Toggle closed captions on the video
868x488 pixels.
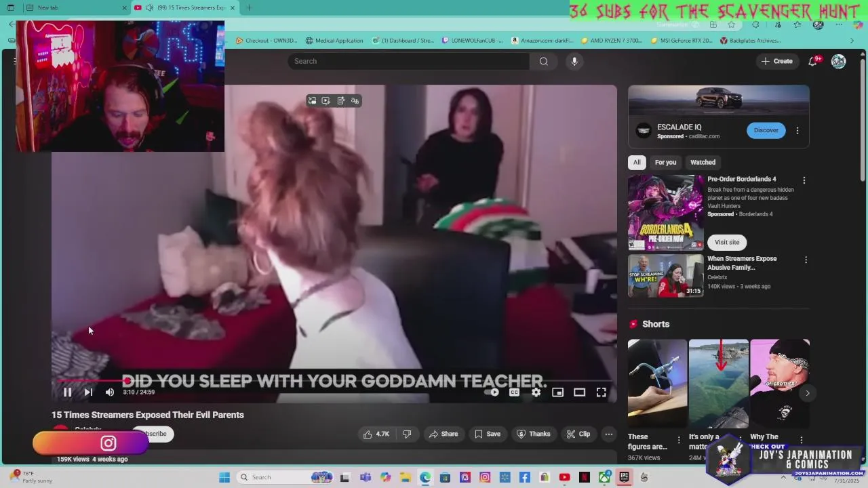coord(514,392)
